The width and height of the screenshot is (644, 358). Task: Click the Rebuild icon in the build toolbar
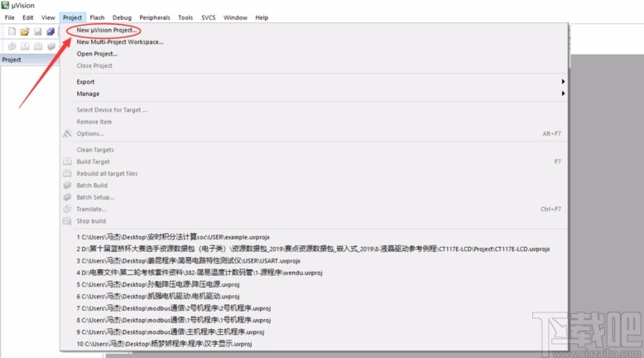[38, 46]
